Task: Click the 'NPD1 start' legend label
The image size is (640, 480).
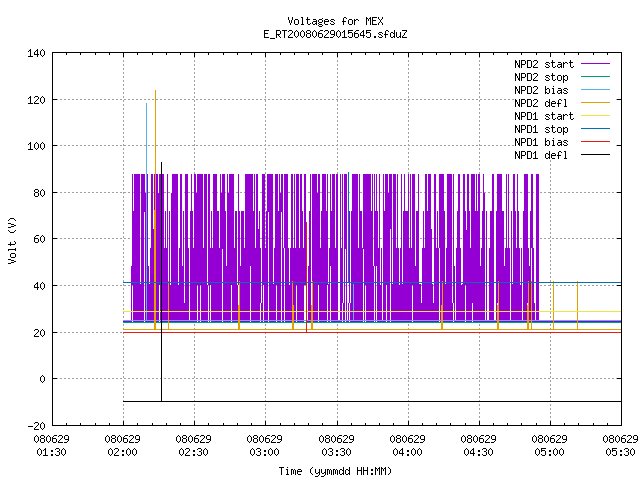Action: pos(544,116)
